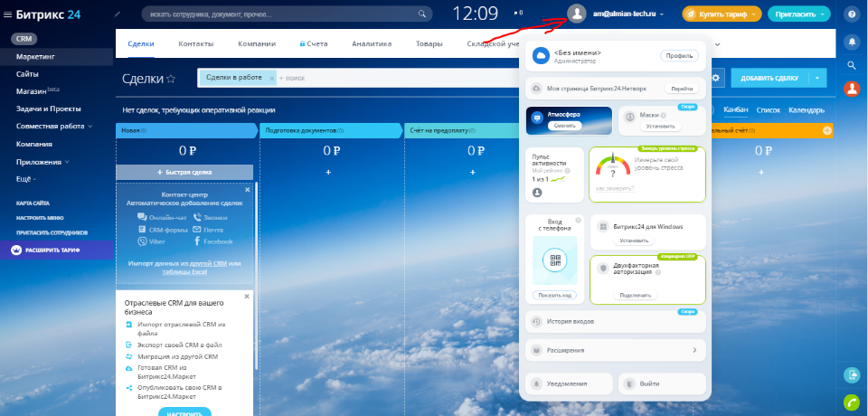Viewport: 868px width, 416px height.
Task: Close the Отраслевые CRM promo block
Action: pos(247,297)
